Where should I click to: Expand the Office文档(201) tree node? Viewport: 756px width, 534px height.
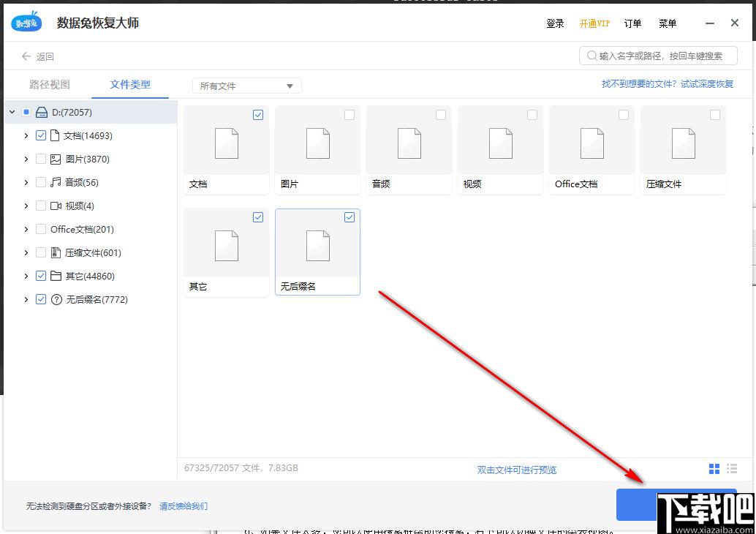pyautogui.click(x=26, y=229)
